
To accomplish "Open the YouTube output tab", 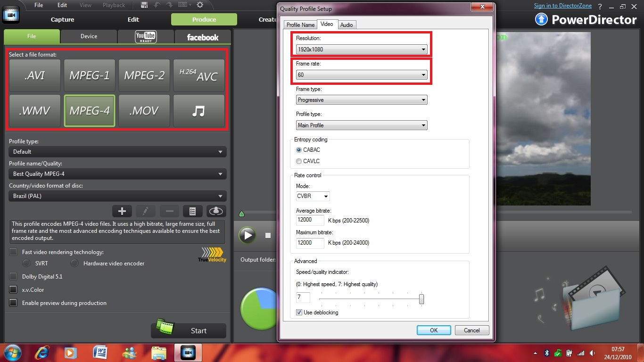I will [x=146, y=36].
